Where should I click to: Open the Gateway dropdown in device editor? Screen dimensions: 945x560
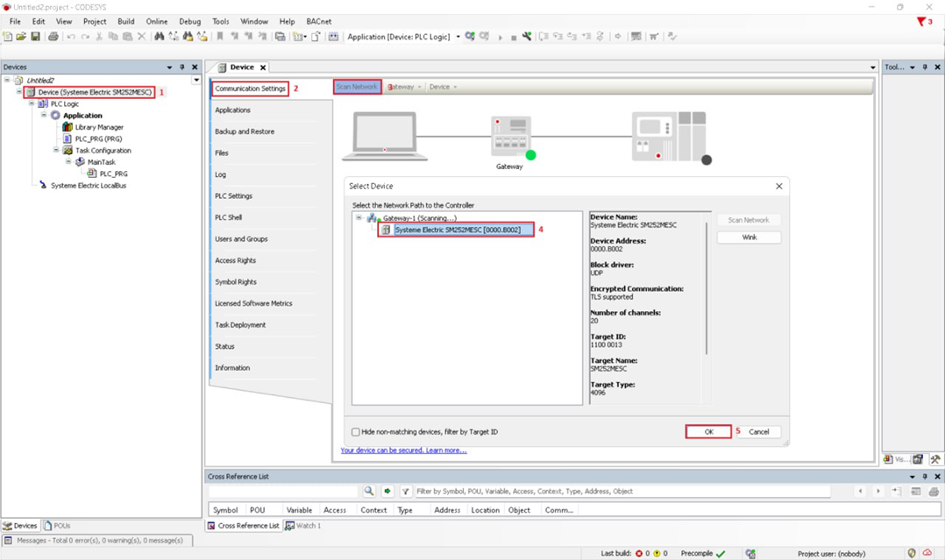click(404, 87)
